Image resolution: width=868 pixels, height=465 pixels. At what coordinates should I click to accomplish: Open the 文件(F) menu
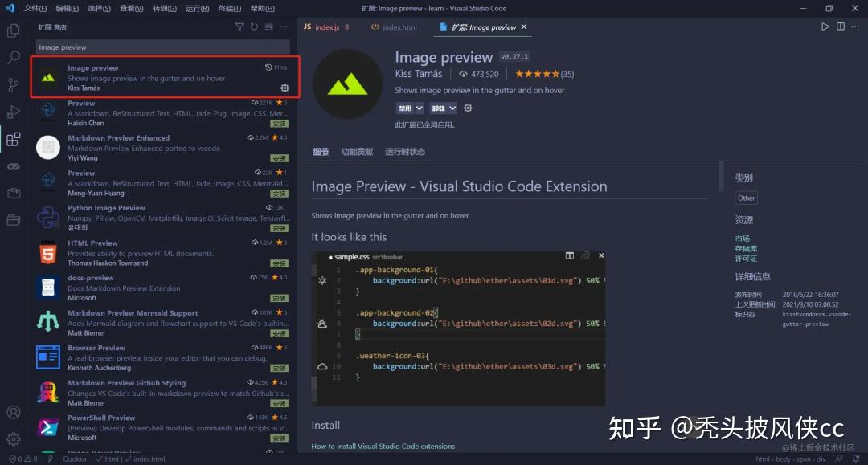(x=35, y=8)
